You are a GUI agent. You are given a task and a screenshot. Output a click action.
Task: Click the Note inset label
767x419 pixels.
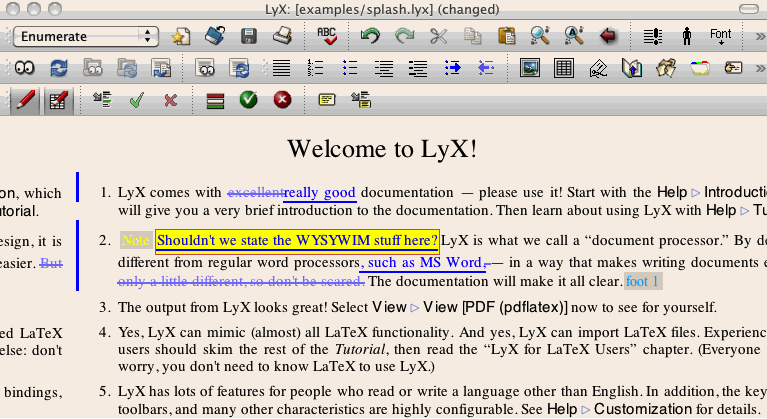[135, 241]
